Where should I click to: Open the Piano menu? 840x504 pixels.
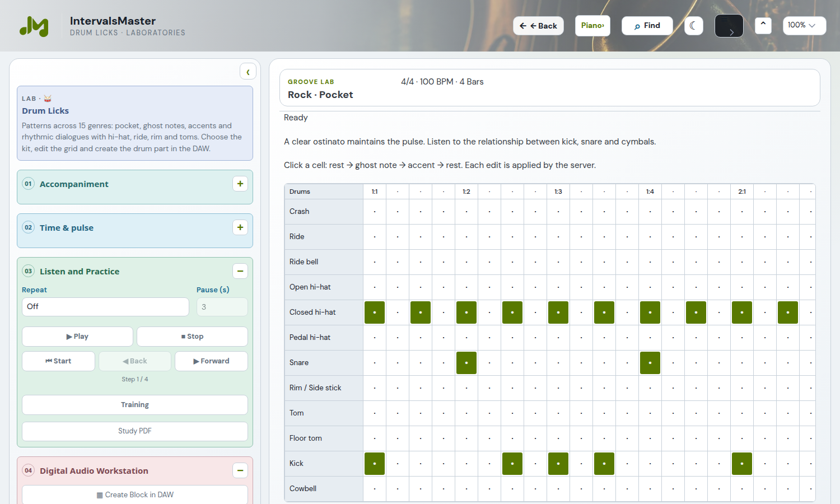pyautogui.click(x=592, y=26)
